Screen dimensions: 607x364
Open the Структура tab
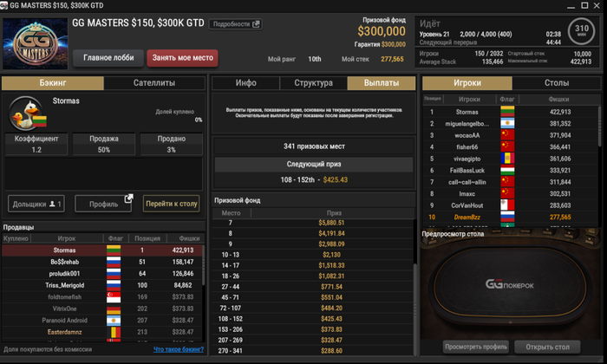point(313,83)
